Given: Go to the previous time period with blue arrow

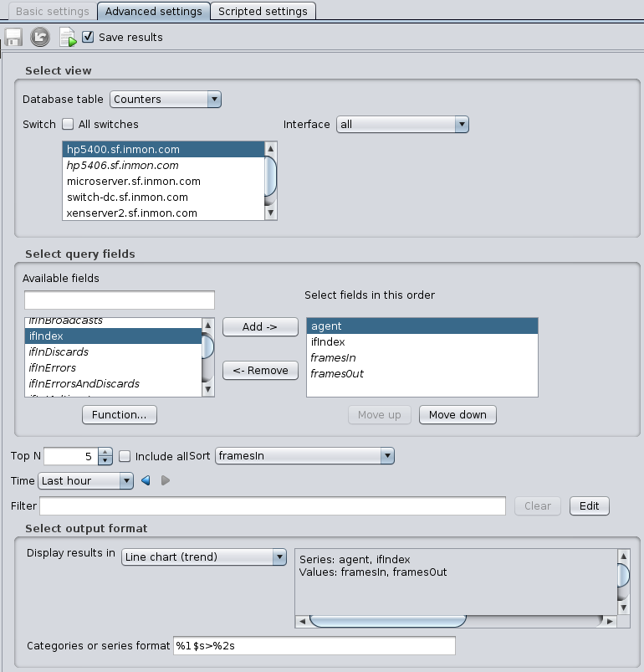Looking at the screenshot, I should coord(146,481).
